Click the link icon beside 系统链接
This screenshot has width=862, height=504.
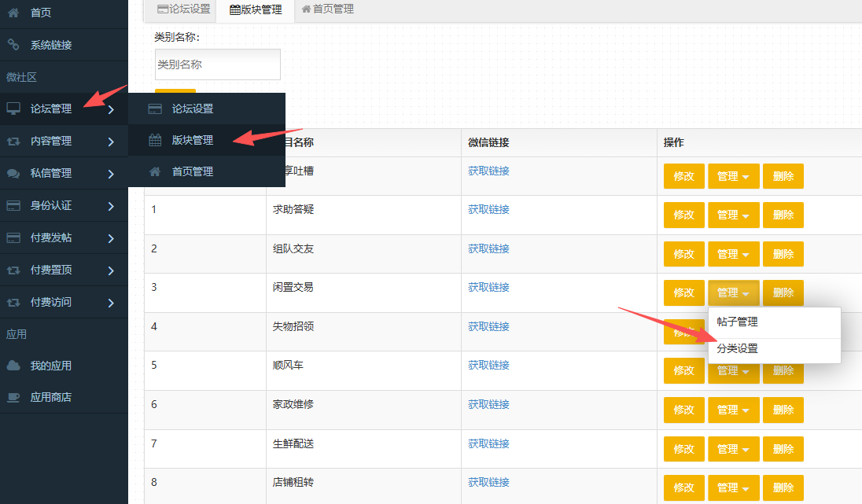coord(13,45)
